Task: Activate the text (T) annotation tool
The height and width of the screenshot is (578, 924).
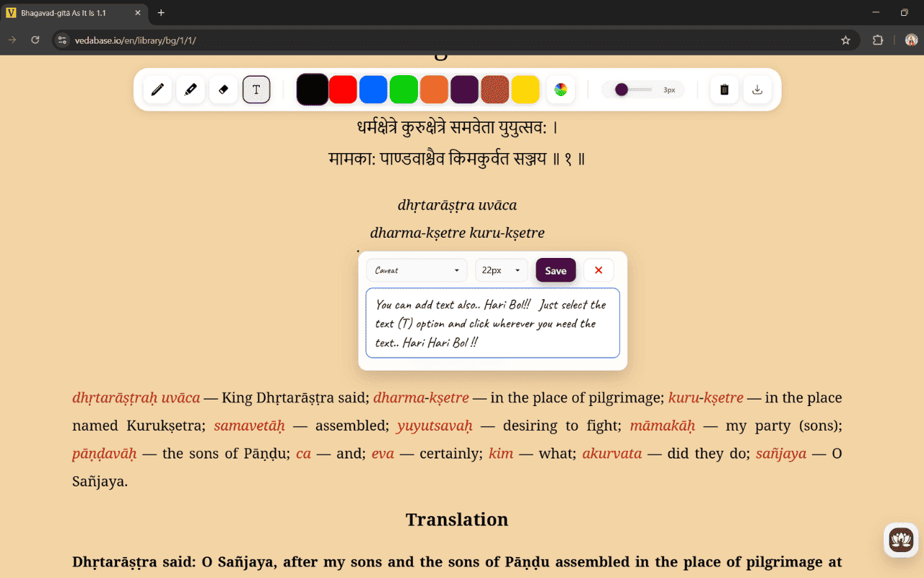Action: [256, 89]
